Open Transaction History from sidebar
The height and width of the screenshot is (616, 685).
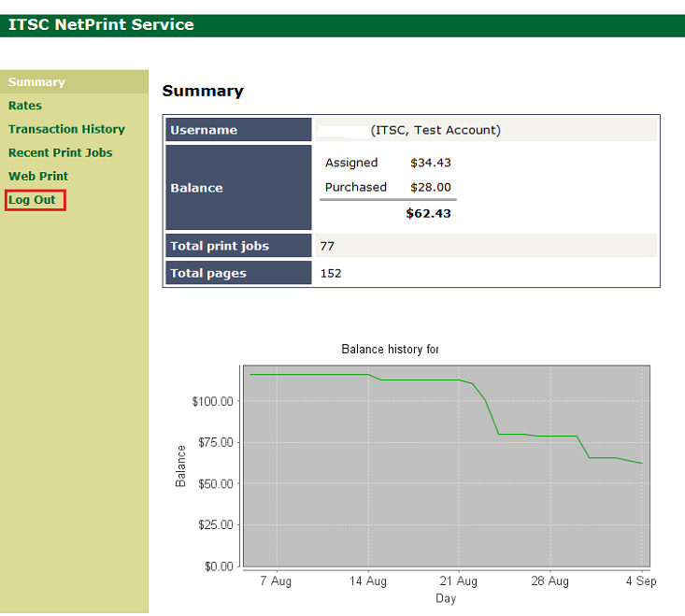66,129
